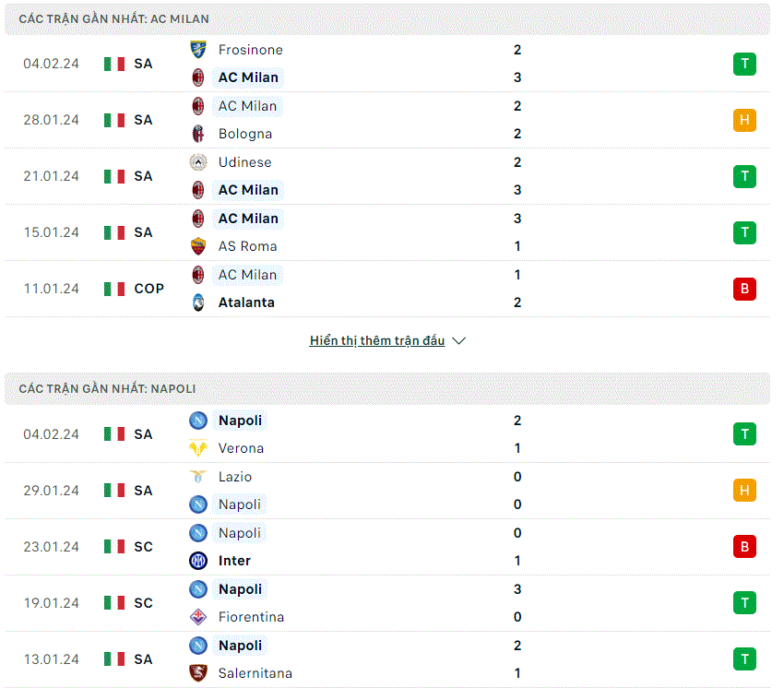Open the Hiển thị thêm trận đấu link

point(377,340)
